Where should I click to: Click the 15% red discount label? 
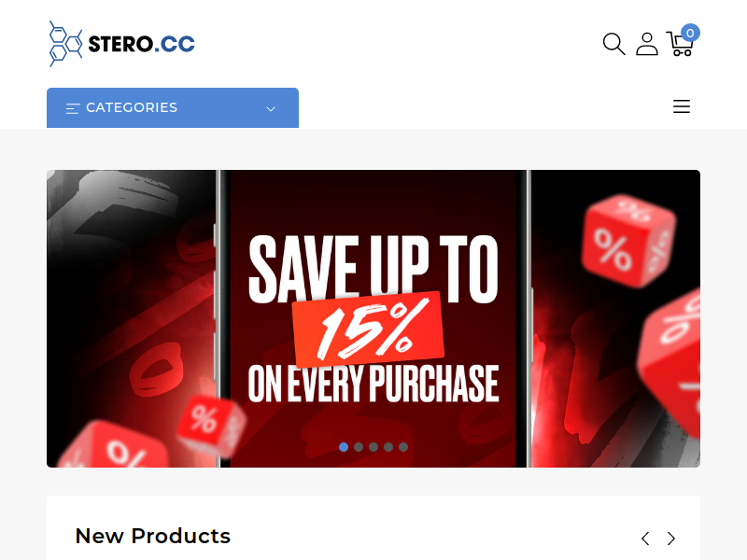point(368,329)
